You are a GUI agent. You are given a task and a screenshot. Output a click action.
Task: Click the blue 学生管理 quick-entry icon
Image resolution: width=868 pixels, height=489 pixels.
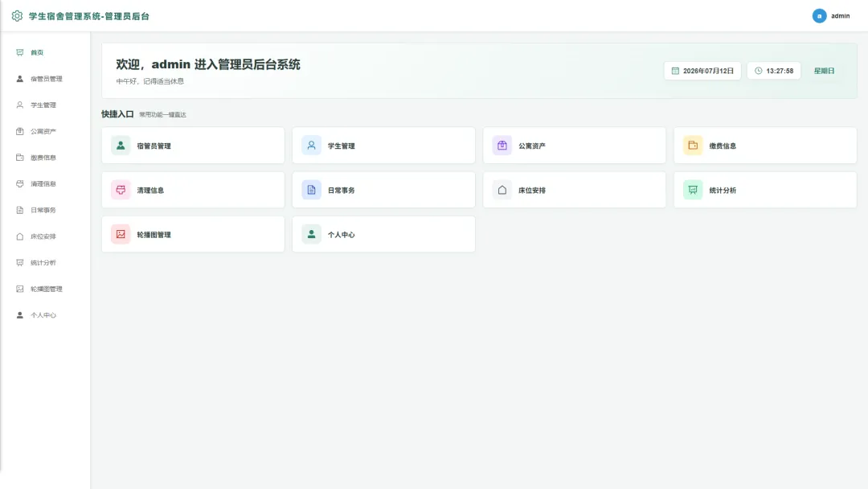[x=311, y=145]
